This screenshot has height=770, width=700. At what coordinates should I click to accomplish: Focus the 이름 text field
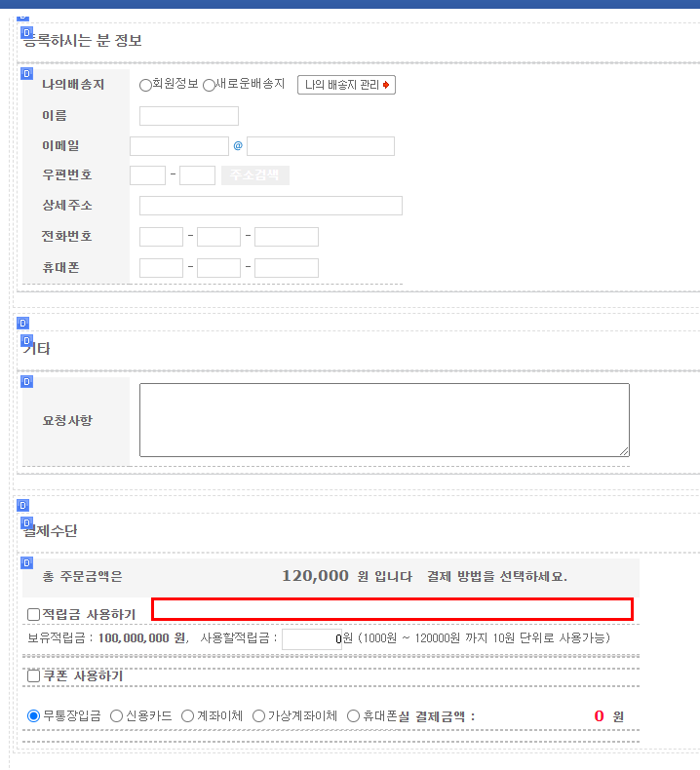(x=189, y=117)
